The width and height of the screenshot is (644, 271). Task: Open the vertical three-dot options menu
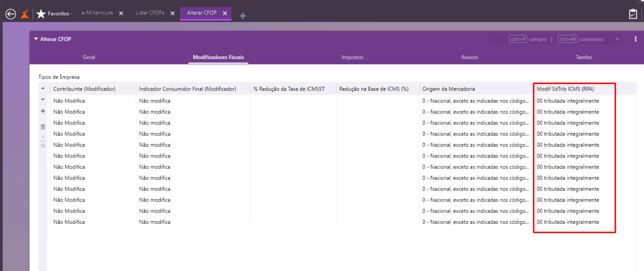point(636,39)
